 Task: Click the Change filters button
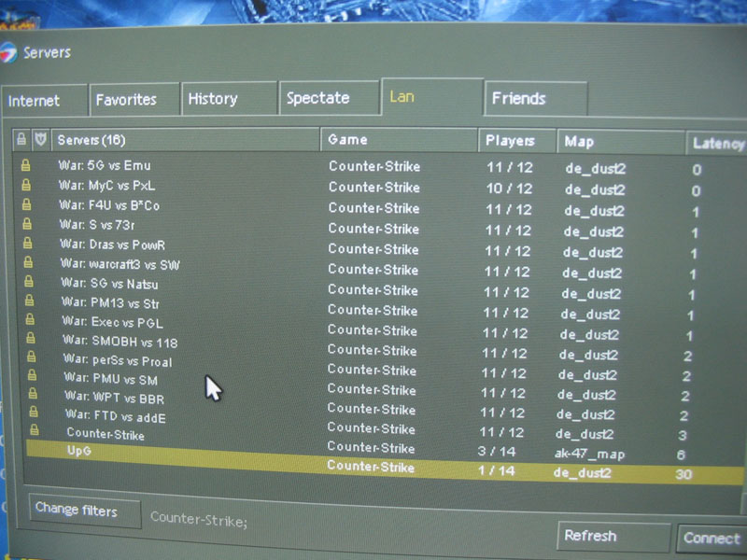tap(85, 511)
